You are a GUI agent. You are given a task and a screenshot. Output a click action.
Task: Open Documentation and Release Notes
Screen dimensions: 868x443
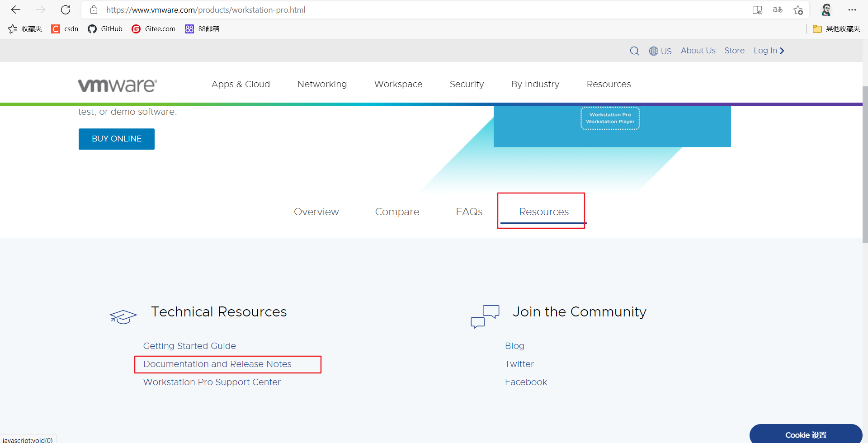tap(217, 364)
